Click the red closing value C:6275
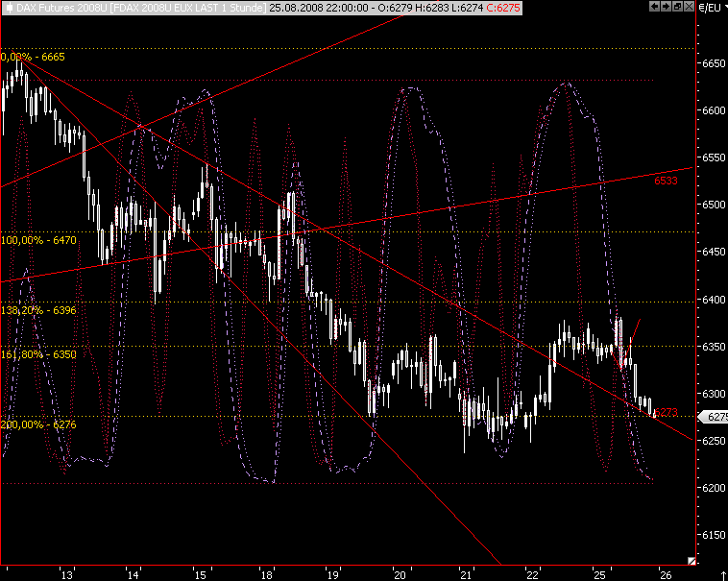 503,8
